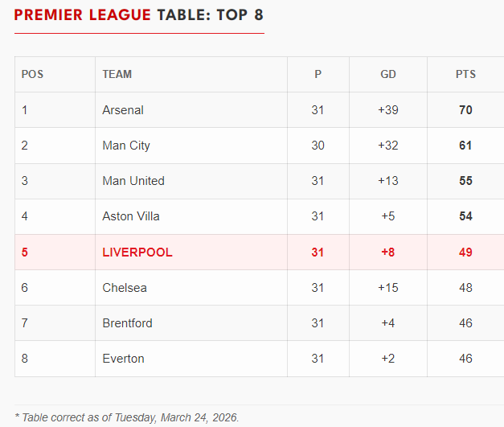Click Man City's +32 goal difference
The width and height of the screenshot is (504, 427).
click(387, 146)
